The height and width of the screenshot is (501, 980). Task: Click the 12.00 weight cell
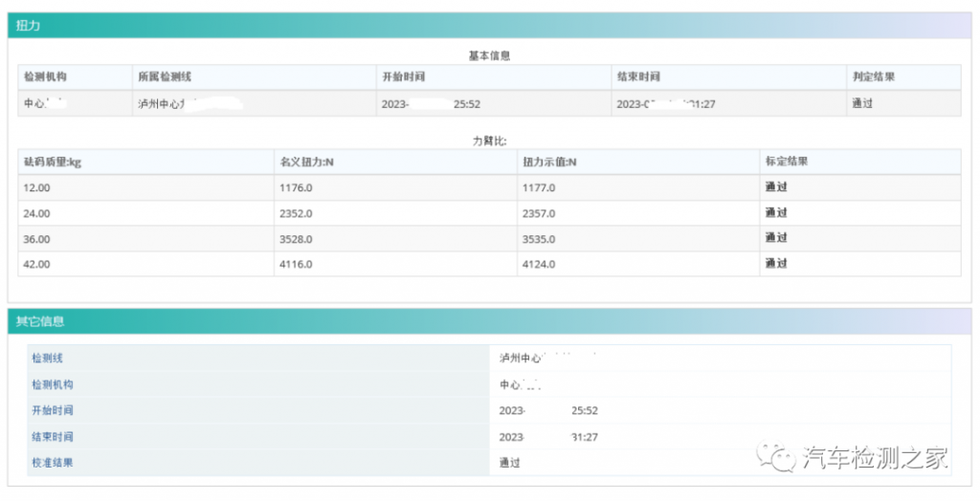[x=37, y=187]
